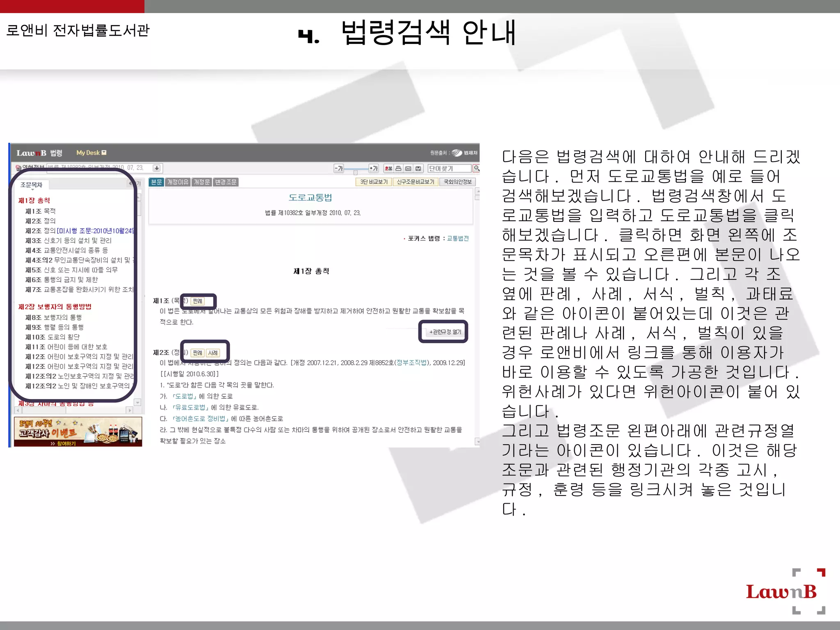Select 제3조 신호기 등의 설치 및 관리
This screenshot has width=840, height=630.
(68, 240)
